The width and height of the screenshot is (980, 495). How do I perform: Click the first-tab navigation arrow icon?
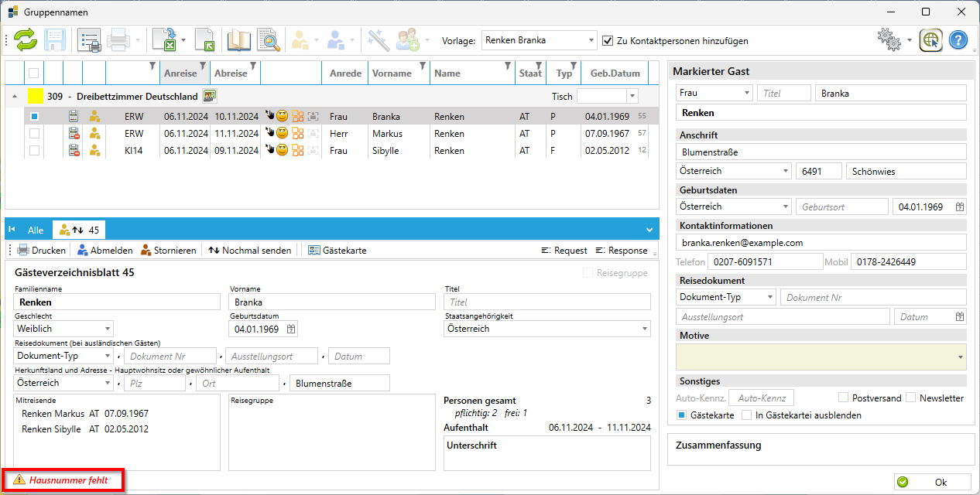(x=12, y=230)
